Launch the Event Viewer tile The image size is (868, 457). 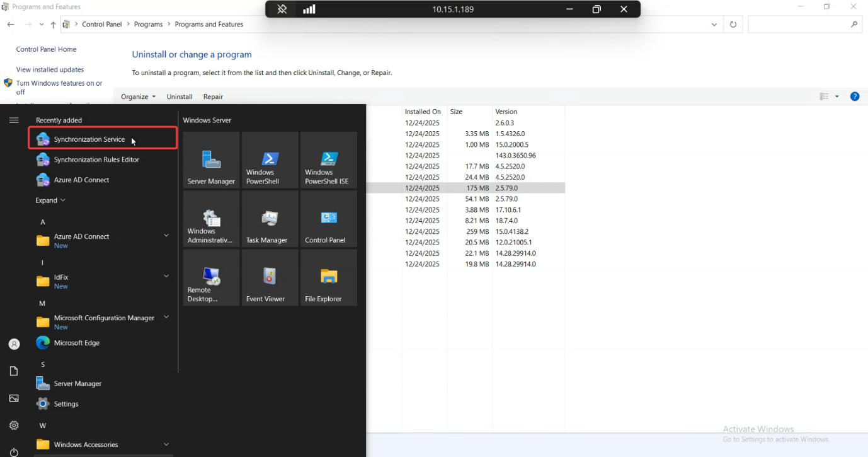point(270,278)
